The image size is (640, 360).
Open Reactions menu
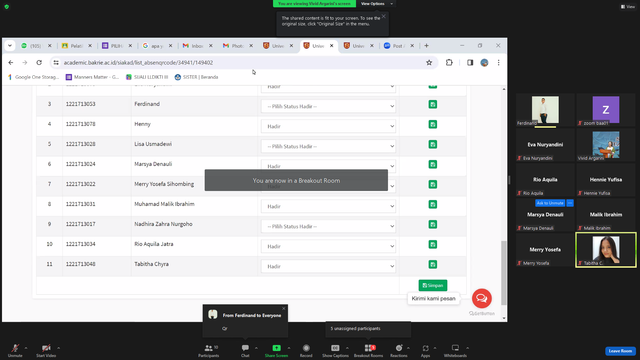click(399, 350)
